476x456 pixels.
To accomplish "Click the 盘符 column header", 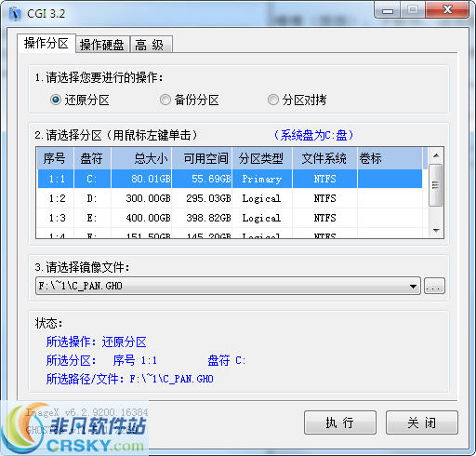I will point(92,158).
